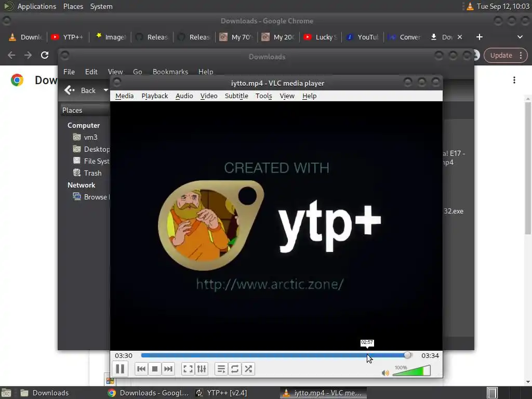Click Chrome Update button
532x399 pixels.
pyautogui.click(x=501, y=55)
